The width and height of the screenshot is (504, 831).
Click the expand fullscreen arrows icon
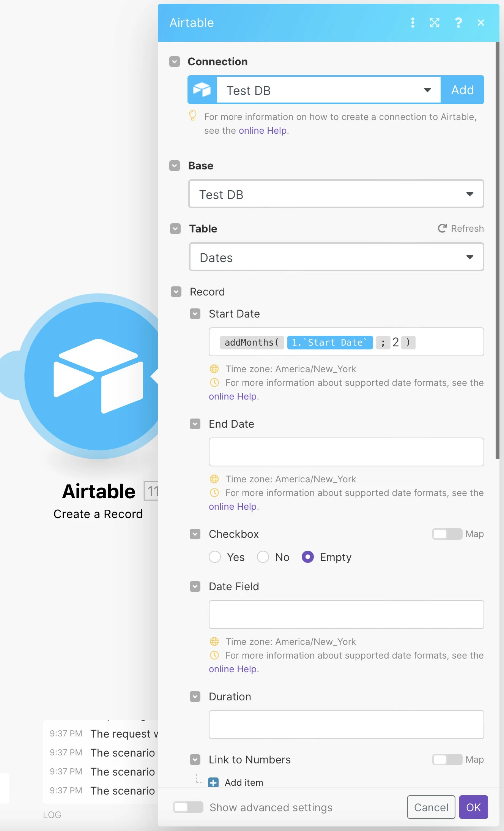[x=435, y=23]
